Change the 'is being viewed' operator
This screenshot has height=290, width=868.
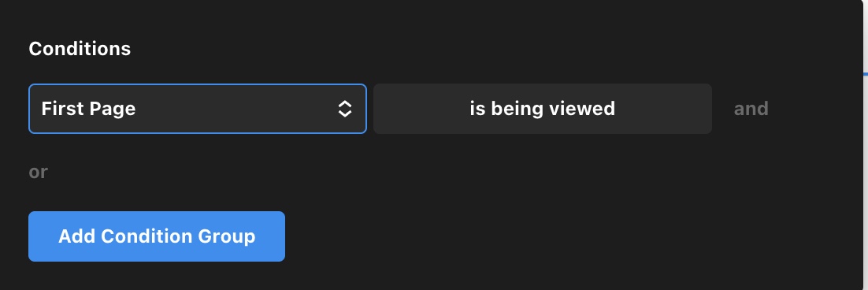pyautogui.click(x=543, y=109)
